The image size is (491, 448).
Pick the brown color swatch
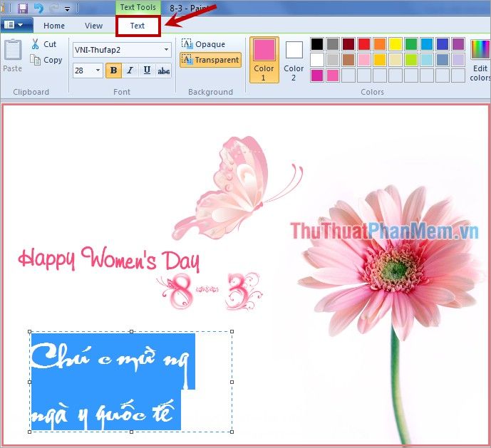click(x=348, y=60)
